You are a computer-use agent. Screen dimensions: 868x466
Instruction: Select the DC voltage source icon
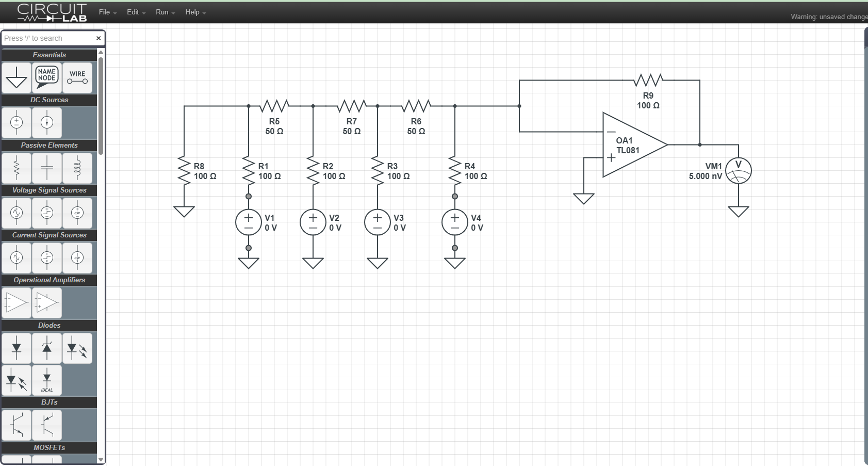(x=17, y=123)
